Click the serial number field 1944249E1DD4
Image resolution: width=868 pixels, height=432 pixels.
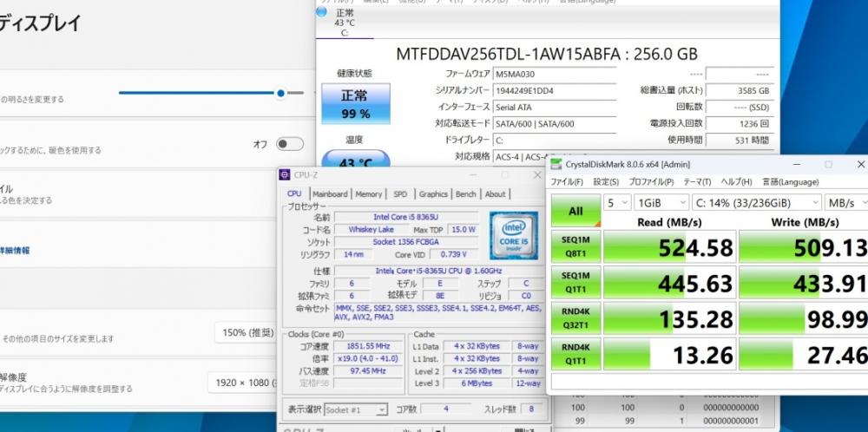tap(554, 91)
